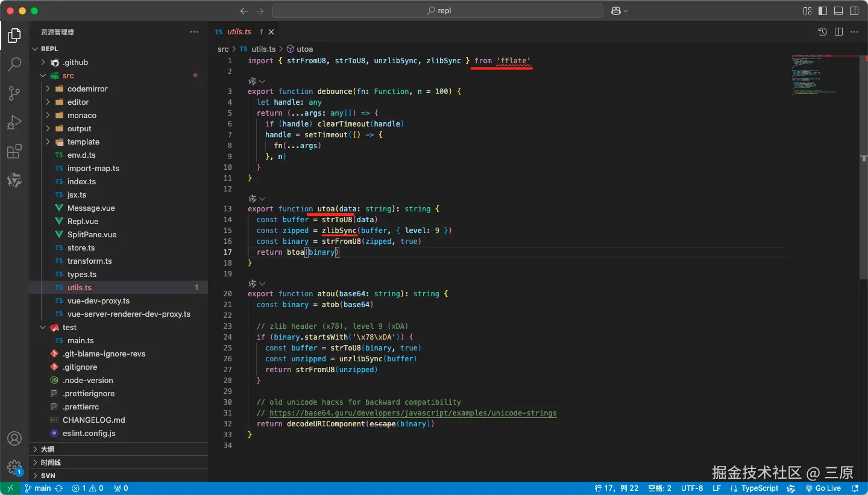Open the Run and Debug view

(x=14, y=123)
